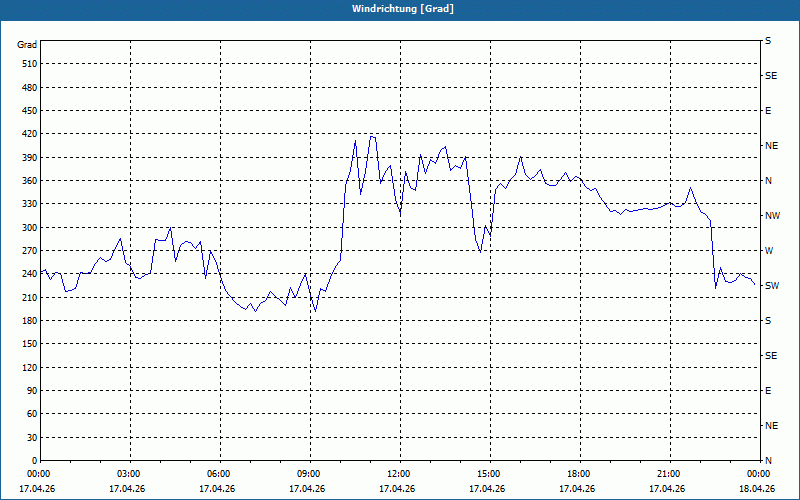800x500 pixels.
Task: Click the N compass label at 360 gridline
Action: (x=768, y=181)
